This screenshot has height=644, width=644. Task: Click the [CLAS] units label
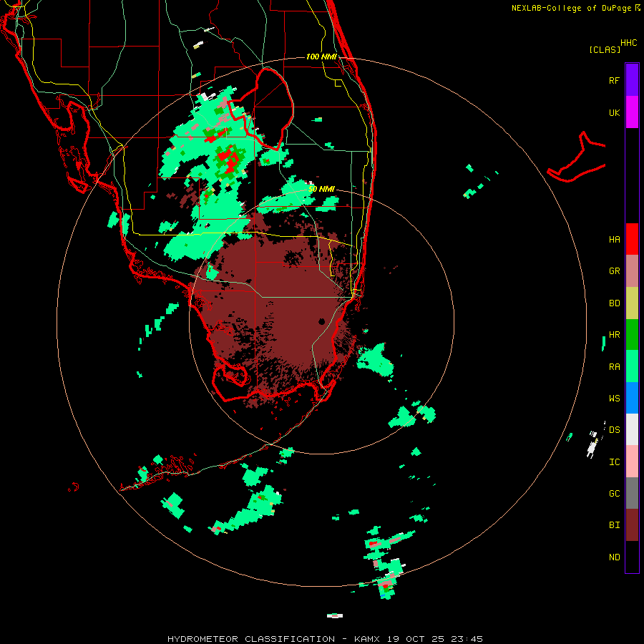coord(605,49)
